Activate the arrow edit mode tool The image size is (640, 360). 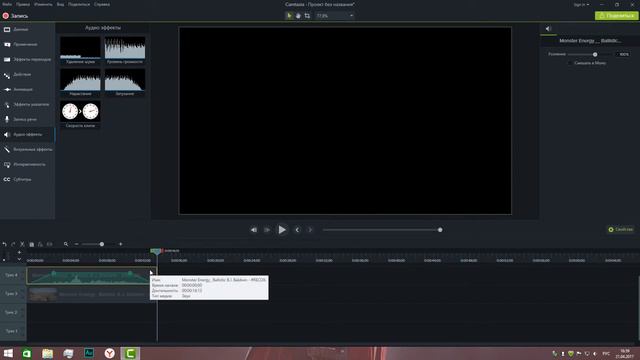289,16
